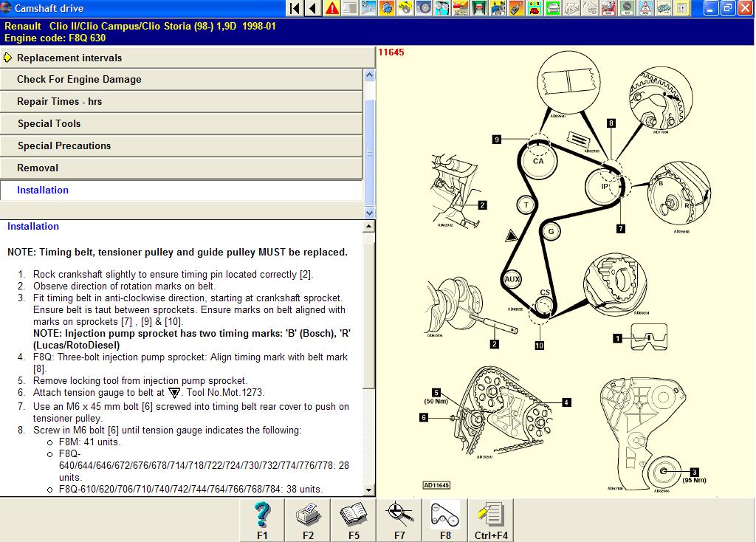Open the car on green background icon
The width and height of the screenshot is (756, 542).
(552, 8)
